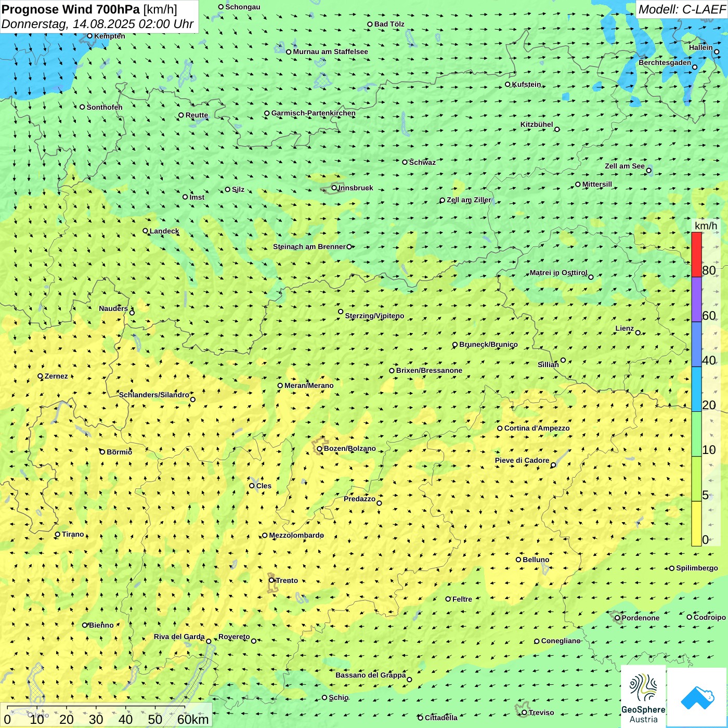The height and width of the screenshot is (728, 728).
Task: Click the Mittersill label
Action: coord(597,184)
